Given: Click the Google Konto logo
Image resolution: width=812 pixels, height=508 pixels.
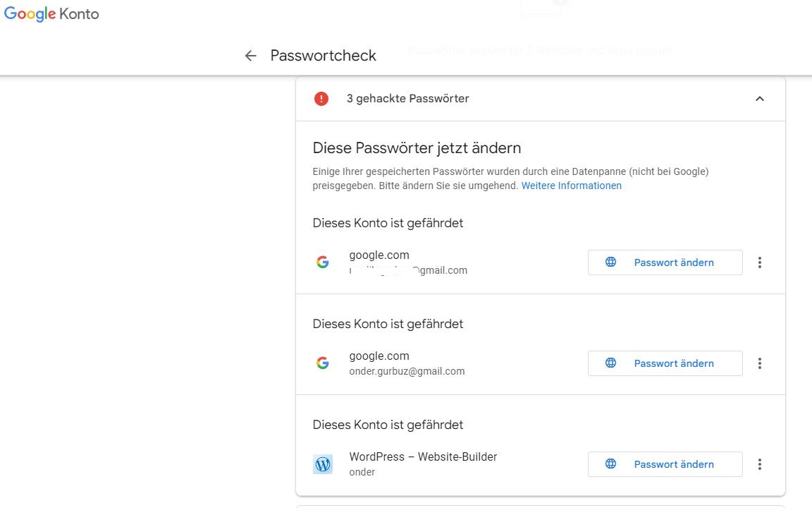Looking at the screenshot, I should pyautogui.click(x=51, y=14).
